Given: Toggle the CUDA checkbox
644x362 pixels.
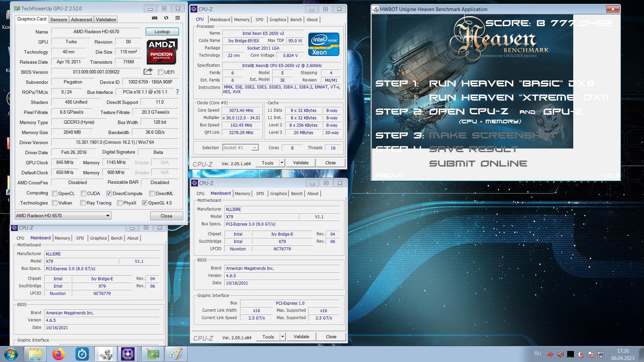Looking at the screenshot, I should pos(83,193).
